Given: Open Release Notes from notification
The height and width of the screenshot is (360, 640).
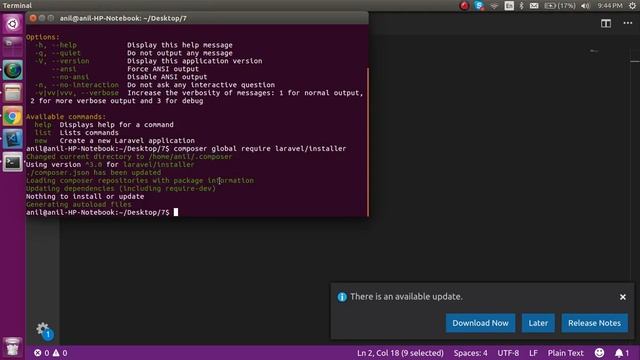Looking at the screenshot, I should (x=594, y=323).
